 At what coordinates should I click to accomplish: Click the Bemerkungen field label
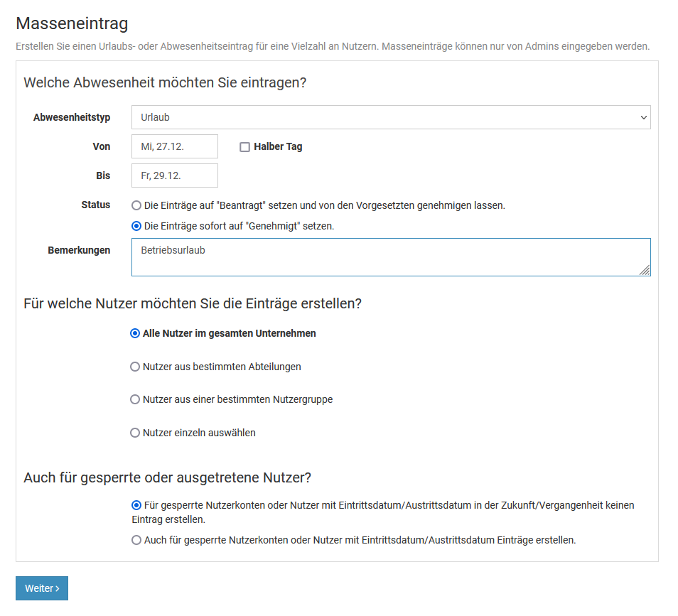pos(79,250)
